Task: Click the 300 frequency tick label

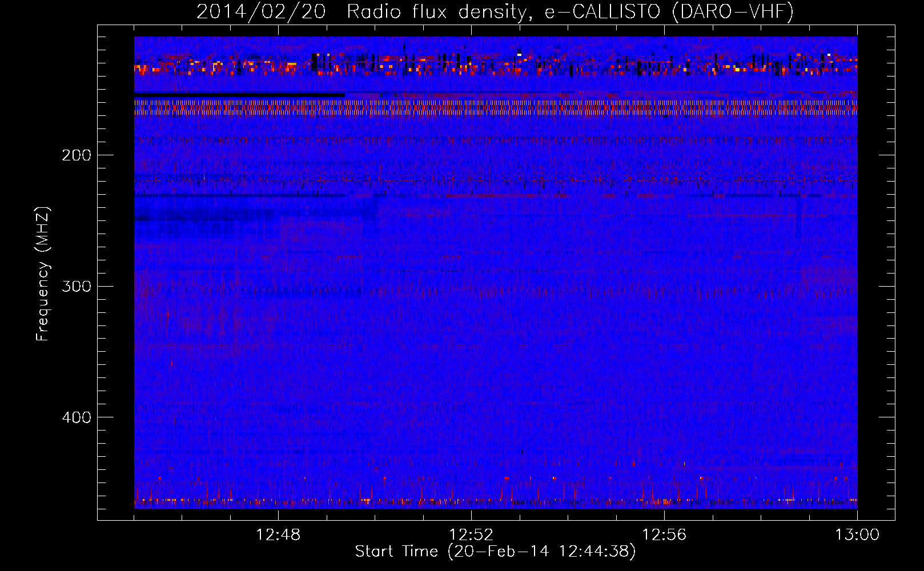Action: pyautogui.click(x=77, y=286)
